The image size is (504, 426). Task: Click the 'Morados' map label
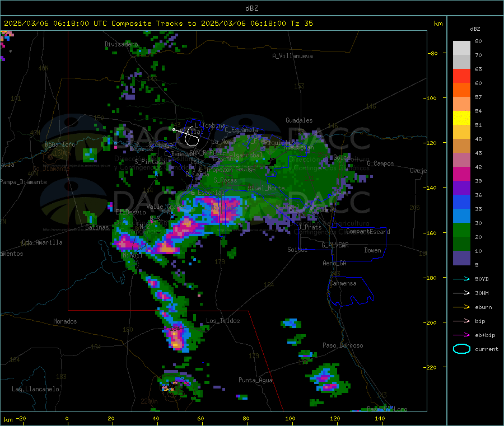[66, 321]
